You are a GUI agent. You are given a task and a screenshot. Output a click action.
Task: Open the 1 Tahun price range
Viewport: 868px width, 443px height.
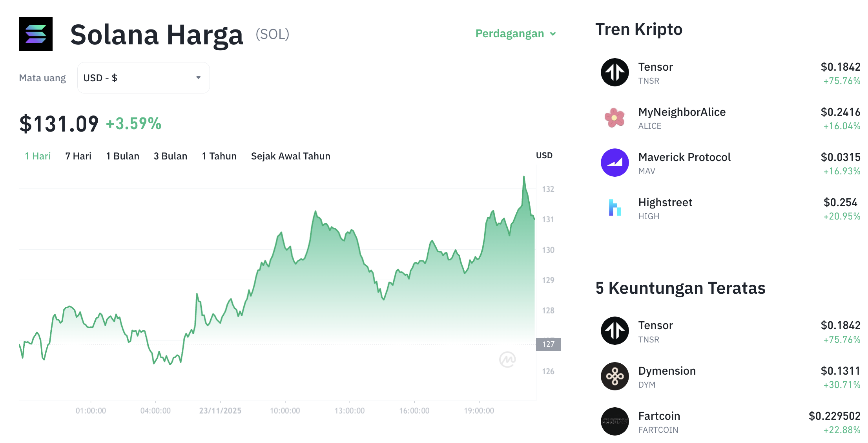point(219,156)
